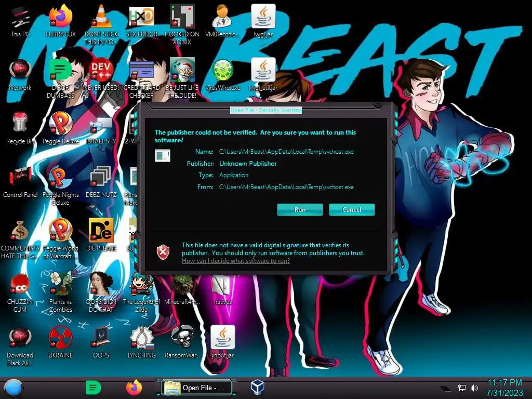
Task: Launch HOOKED ON XONIX game shortcut
Action: (x=182, y=24)
